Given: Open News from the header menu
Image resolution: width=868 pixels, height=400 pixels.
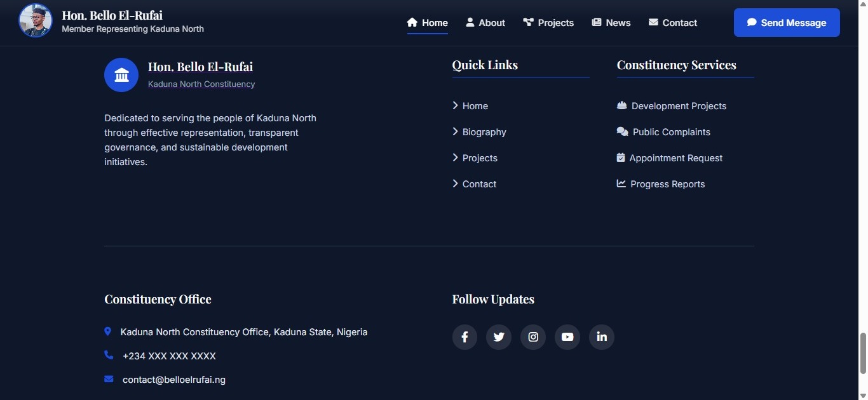Looking at the screenshot, I should pyautogui.click(x=611, y=23).
